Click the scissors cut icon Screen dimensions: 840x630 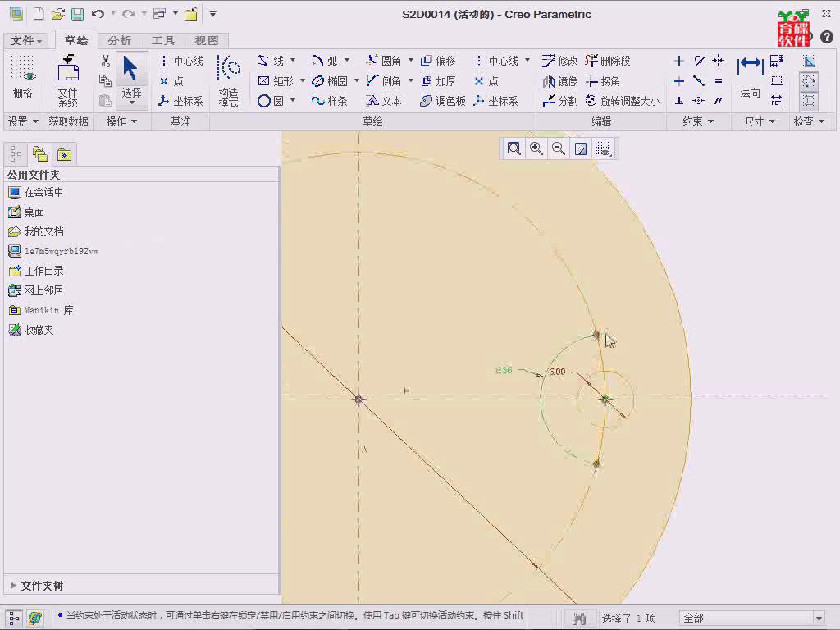click(106, 61)
